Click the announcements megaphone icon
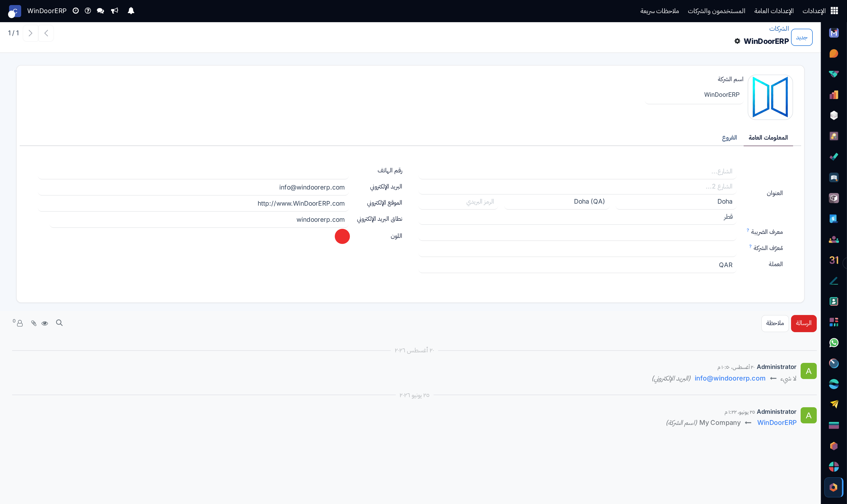 coord(114,11)
